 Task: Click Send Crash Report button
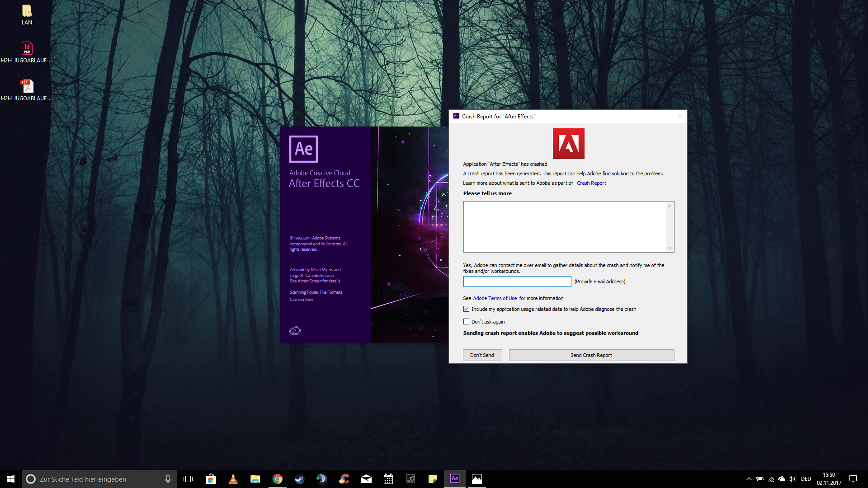tap(591, 355)
